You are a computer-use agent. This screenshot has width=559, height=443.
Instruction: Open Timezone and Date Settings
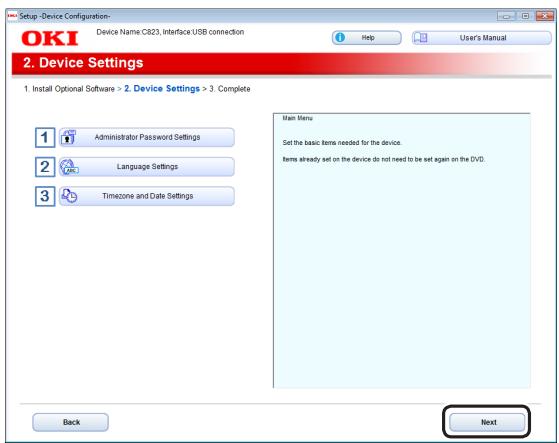click(147, 196)
